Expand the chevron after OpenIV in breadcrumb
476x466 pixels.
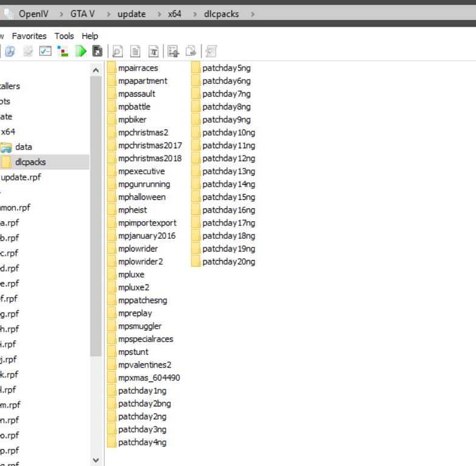pyautogui.click(x=61, y=14)
